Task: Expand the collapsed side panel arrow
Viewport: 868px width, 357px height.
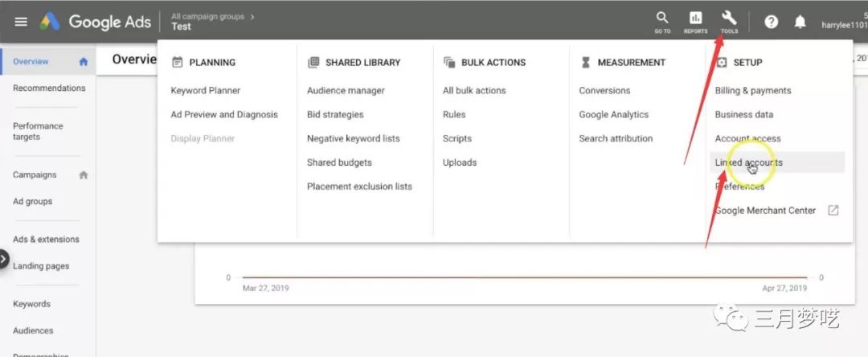Action: 4,260
